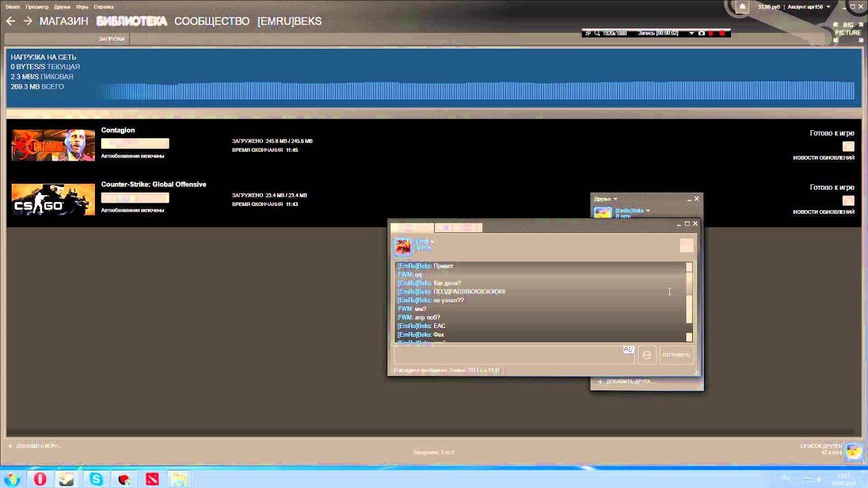The width and height of the screenshot is (868, 488).
Task: Open the СООБЩЕСТВО section
Action: coord(212,21)
